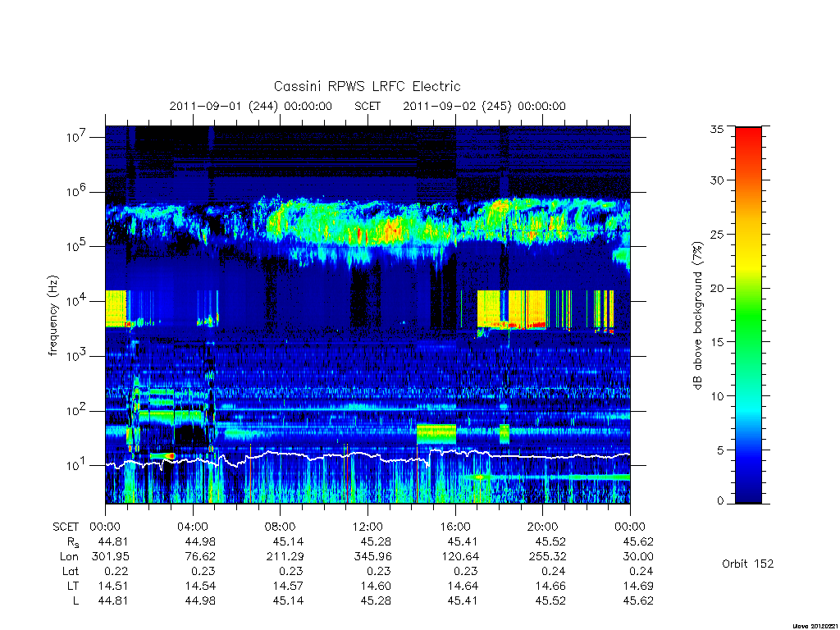Click the longitude value 76.62
840x630 pixels.
[x=200, y=557]
